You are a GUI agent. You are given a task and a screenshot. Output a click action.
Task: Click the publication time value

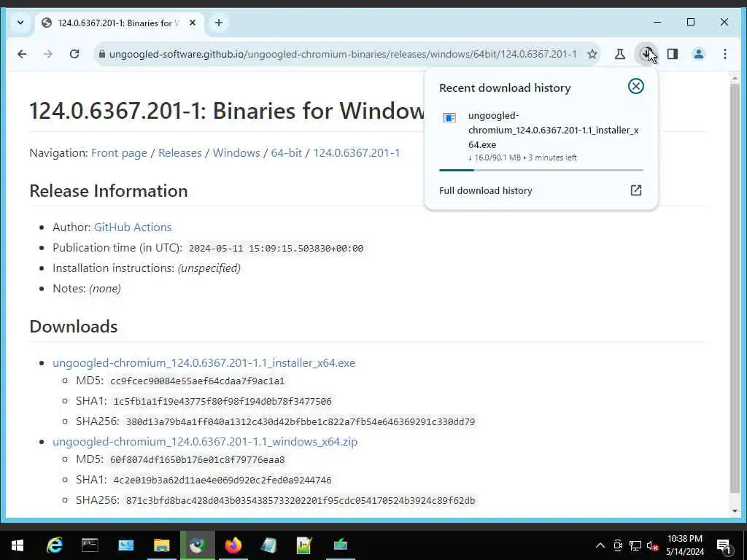coord(276,248)
